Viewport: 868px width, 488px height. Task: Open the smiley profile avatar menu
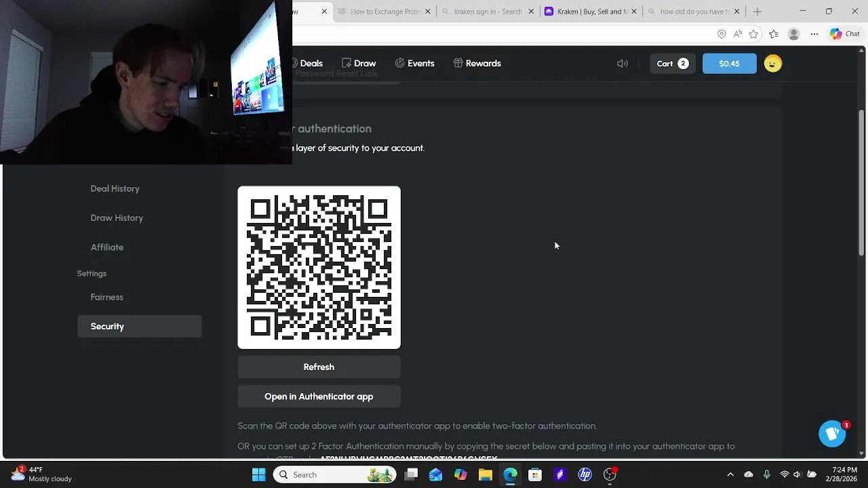point(772,63)
